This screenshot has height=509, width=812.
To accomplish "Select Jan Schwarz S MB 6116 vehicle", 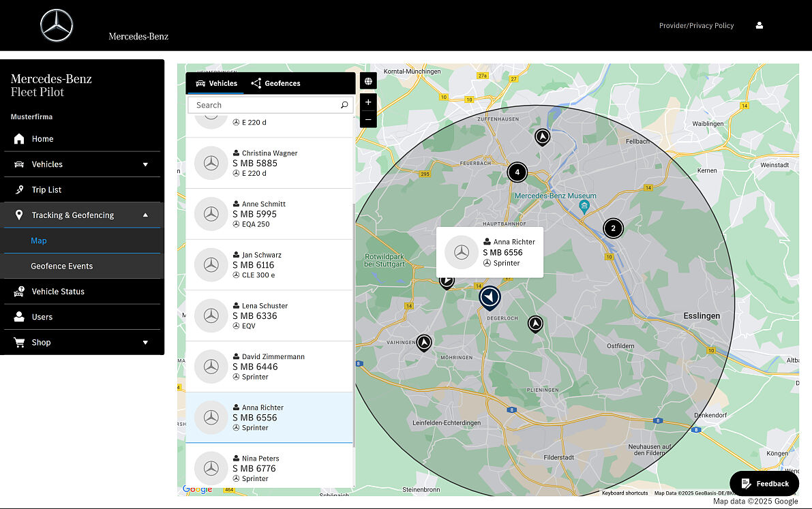I will click(x=269, y=265).
